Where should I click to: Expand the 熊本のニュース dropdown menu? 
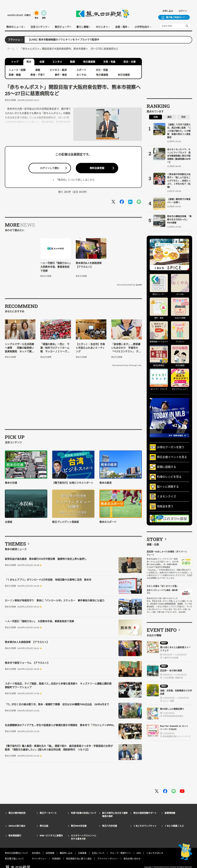click(x=16, y=27)
